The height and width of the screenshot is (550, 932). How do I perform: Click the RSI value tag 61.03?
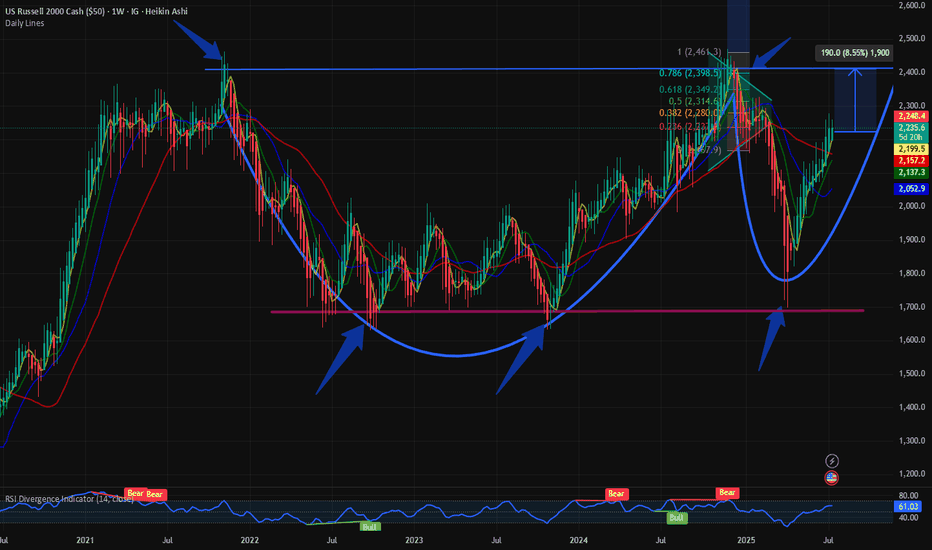pos(908,507)
